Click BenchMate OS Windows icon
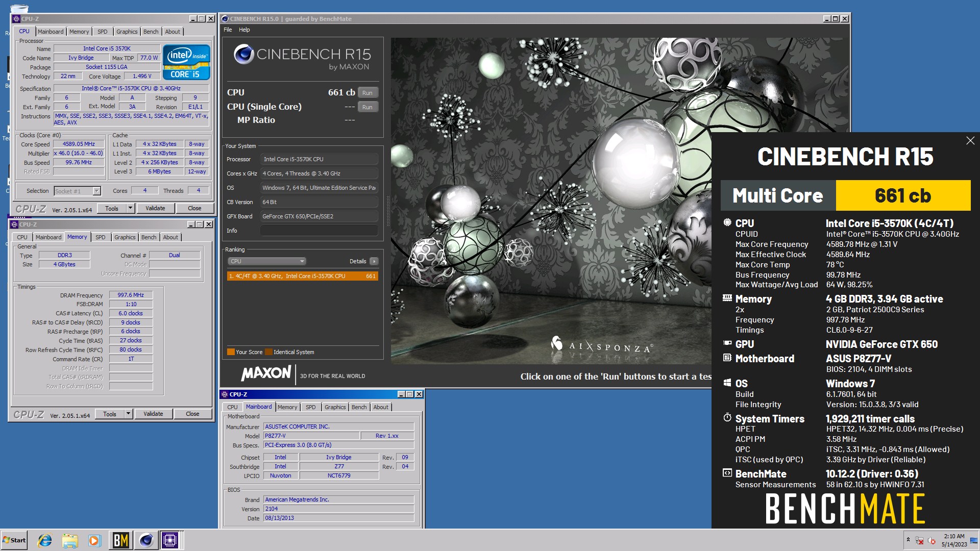980x551 pixels. (727, 383)
